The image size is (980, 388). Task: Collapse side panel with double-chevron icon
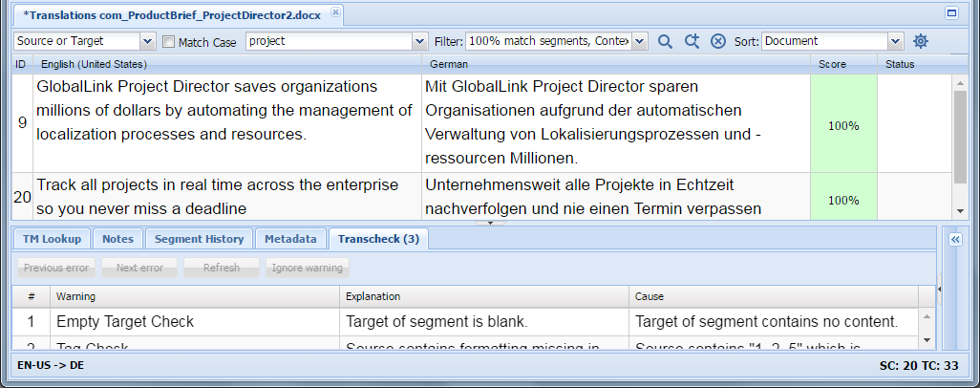(955, 240)
